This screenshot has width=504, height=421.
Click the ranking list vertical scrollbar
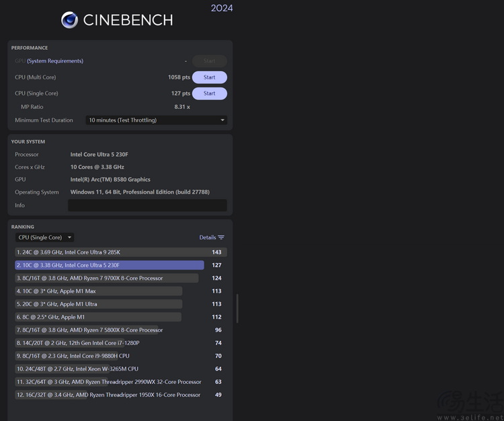tap(237, 308)
